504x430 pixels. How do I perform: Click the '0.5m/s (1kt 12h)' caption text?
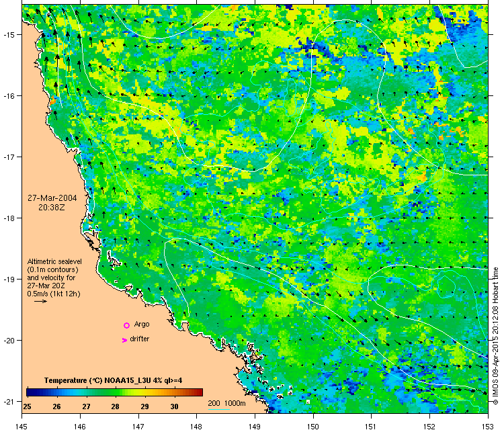54,294
